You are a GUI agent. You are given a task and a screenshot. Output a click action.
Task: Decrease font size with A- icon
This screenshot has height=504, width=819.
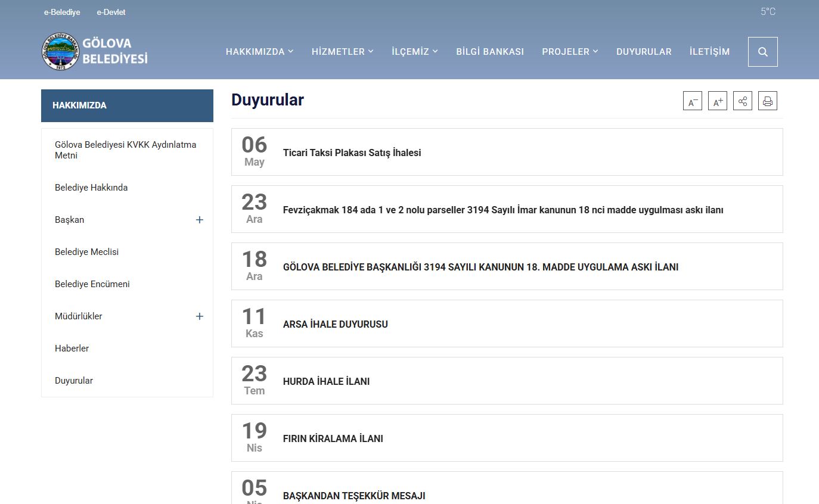pyautogui.click(x=692, y=101)
